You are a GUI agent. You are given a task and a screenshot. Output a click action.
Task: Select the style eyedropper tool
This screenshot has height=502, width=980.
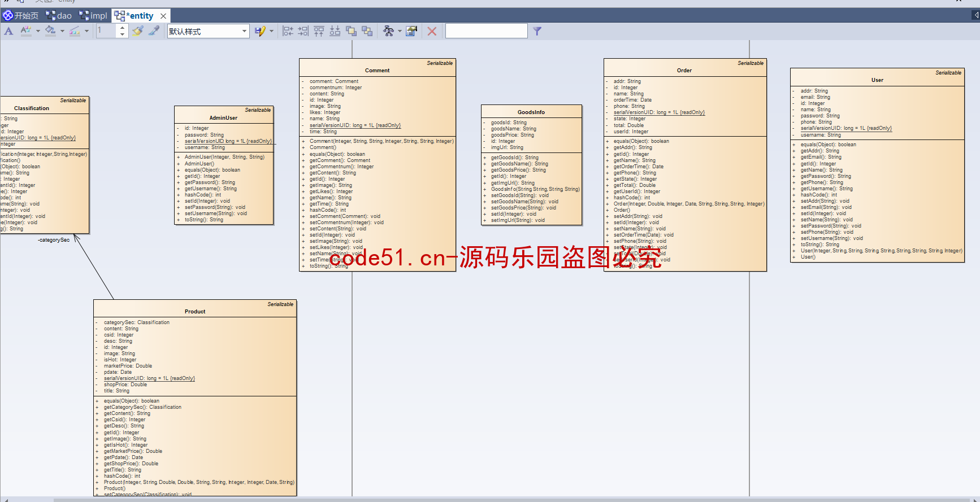click(154, 31)
